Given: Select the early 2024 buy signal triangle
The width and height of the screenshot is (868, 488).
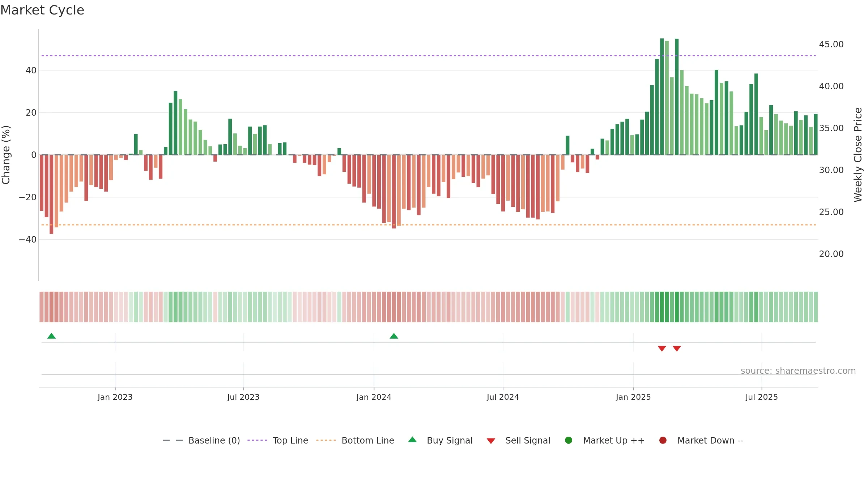Looking at the screenshot, I should tap(394, 336).
